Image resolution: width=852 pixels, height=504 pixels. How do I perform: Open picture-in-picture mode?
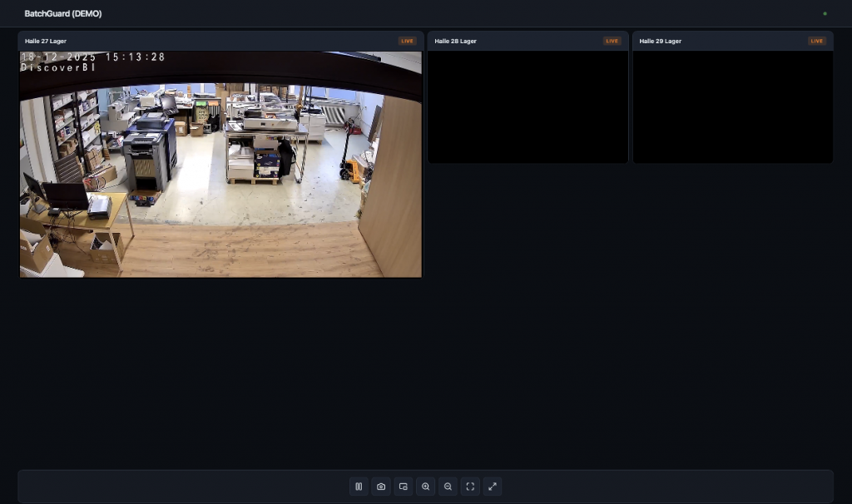click(x=404, y=487)
